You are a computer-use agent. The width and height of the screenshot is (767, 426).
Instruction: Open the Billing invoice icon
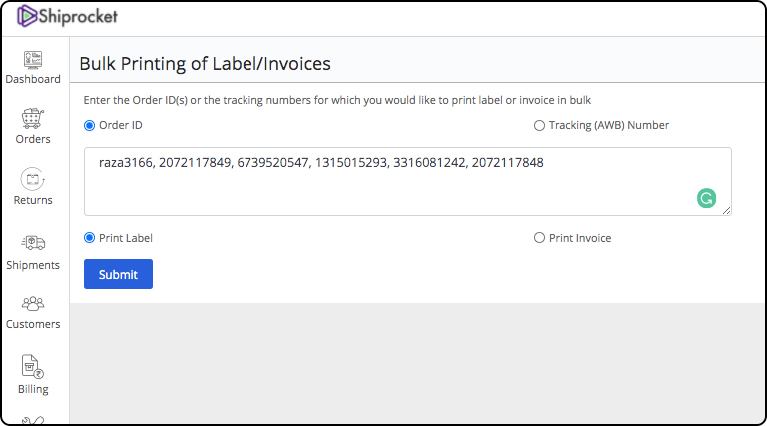pyautogui.click(x=33, y=367)
